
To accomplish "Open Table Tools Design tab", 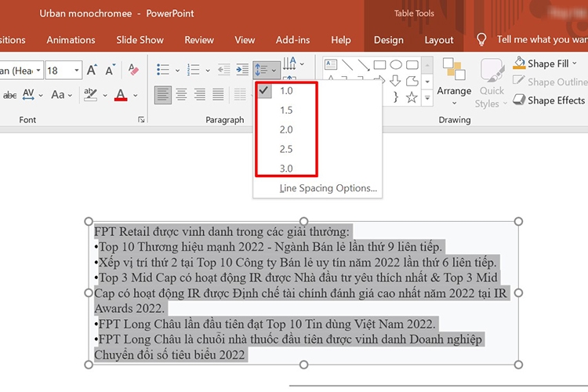I will [x=389, y=40].
